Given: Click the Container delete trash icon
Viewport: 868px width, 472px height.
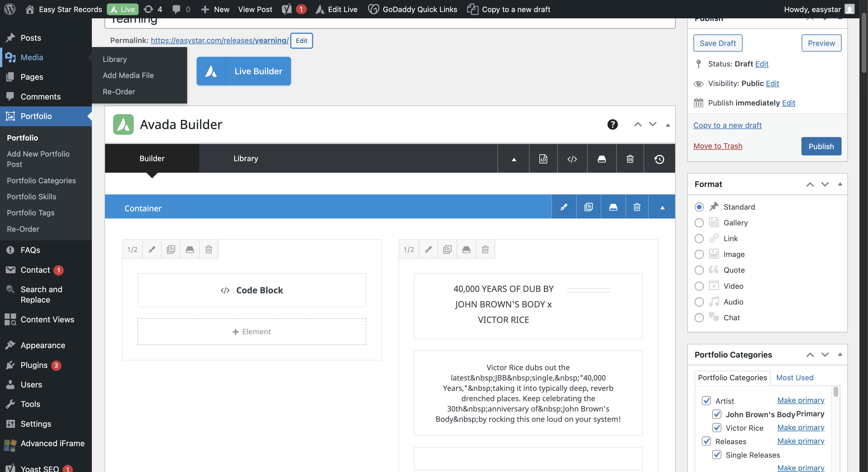Looking at the screenshot, I should point(637,207).
